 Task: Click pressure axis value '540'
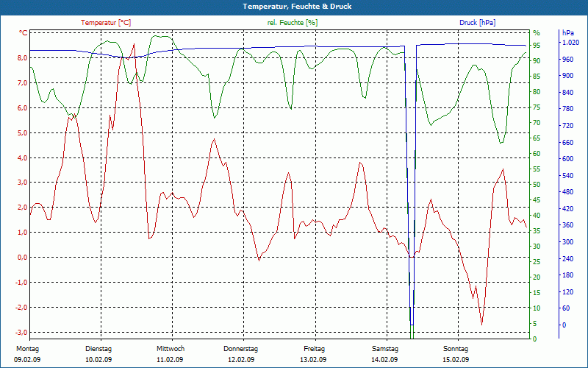(568, 176)
